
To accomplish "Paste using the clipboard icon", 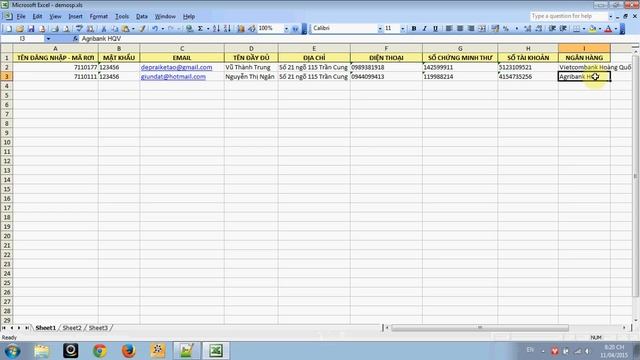I will [x=125, y=29].
